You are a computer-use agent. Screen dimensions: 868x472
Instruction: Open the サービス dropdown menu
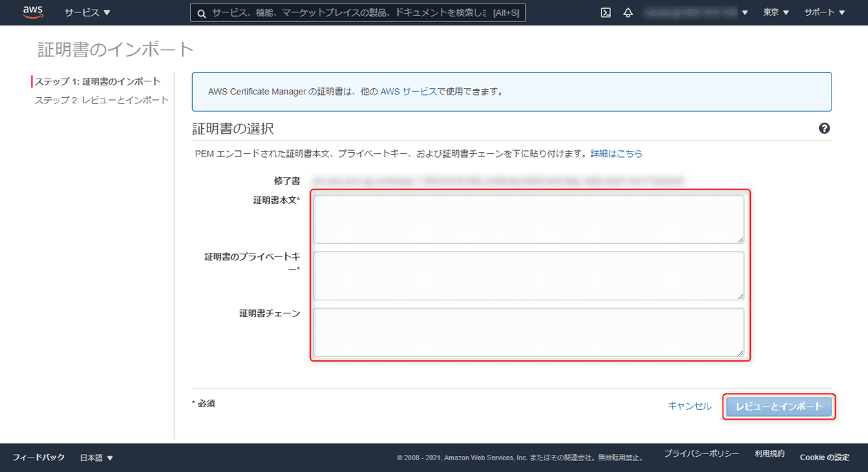click(86, 12)
